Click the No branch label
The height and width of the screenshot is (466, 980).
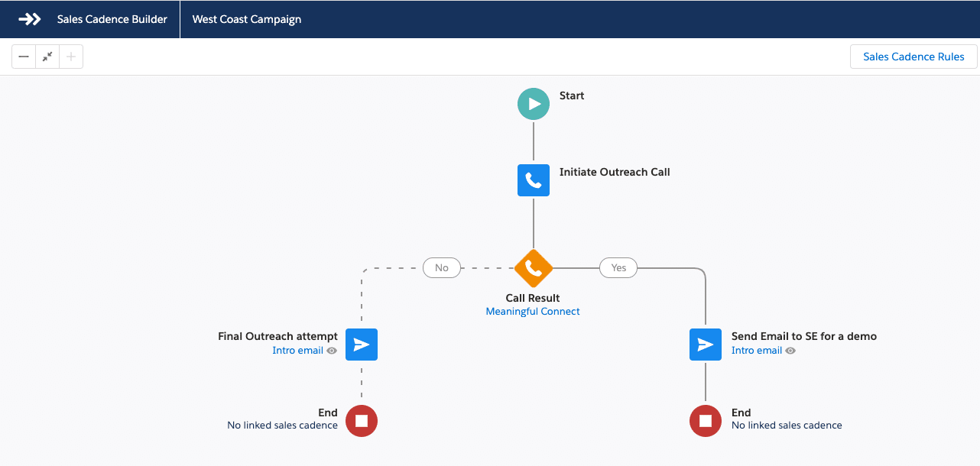click(442, 268)
